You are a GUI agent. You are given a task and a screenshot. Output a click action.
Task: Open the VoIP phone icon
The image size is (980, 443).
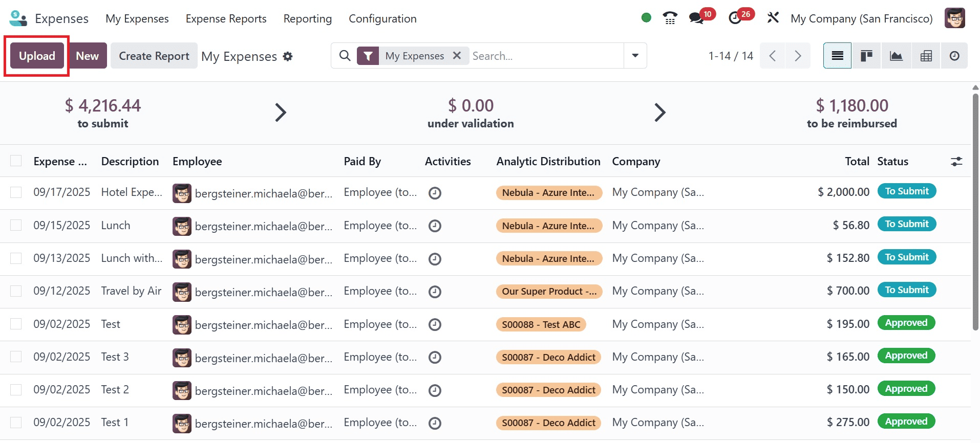point(670,18)
